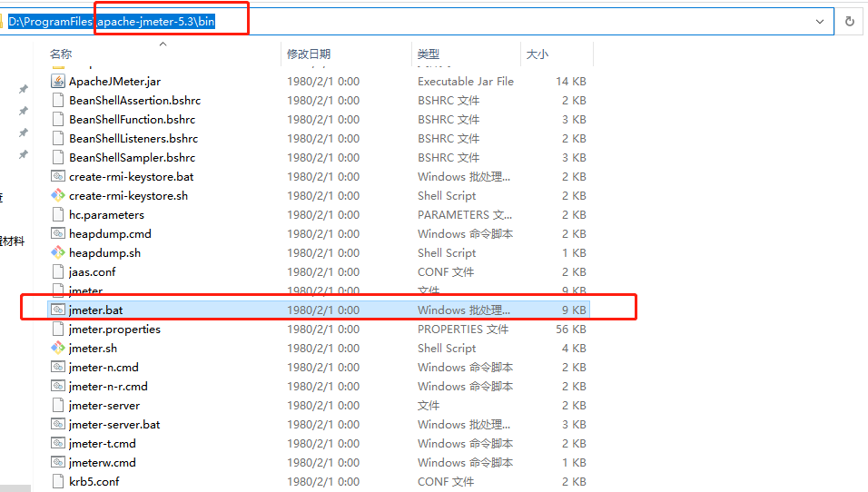Click the jmeter-server file icon
Viewport: 868px width, 492px height.
point(58,406)
